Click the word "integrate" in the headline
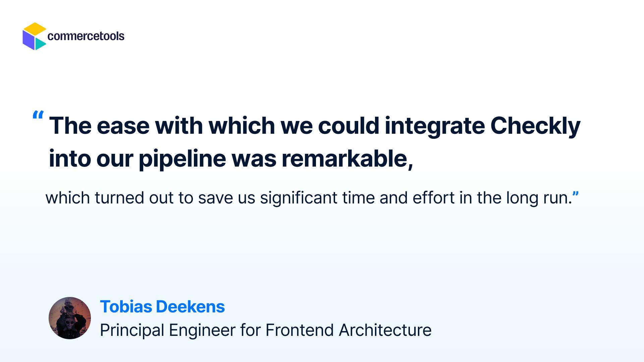This screenshot has height=362, width=644. [434, 126]
